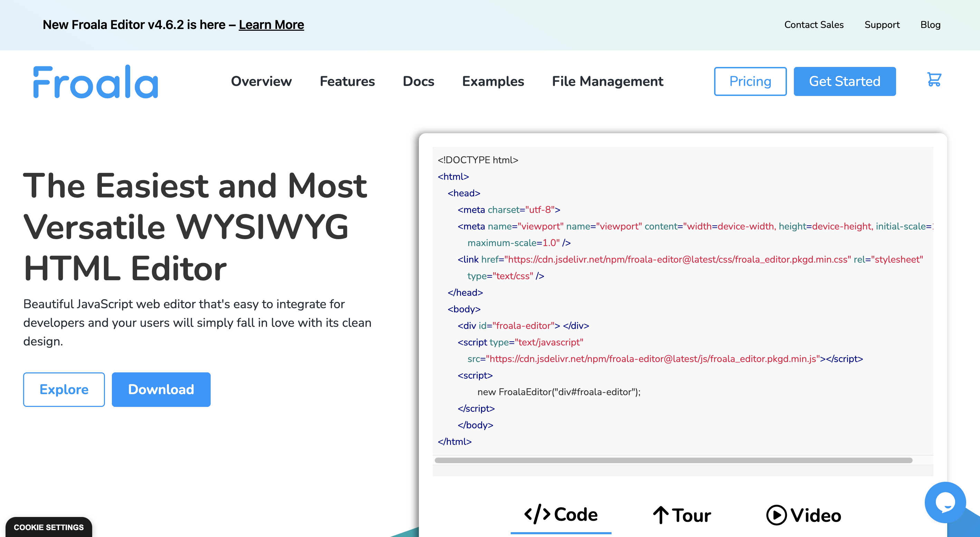Go to Docs in the navigation

(418, 81)
